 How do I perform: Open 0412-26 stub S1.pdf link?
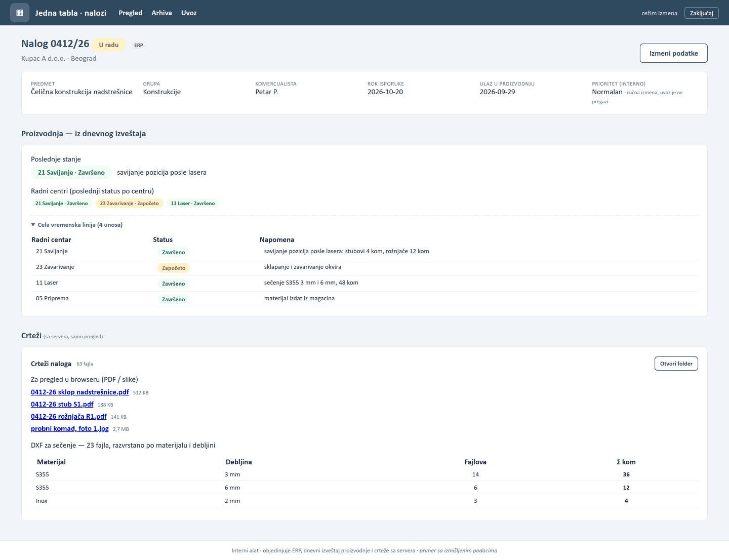(x=62, y=404)
